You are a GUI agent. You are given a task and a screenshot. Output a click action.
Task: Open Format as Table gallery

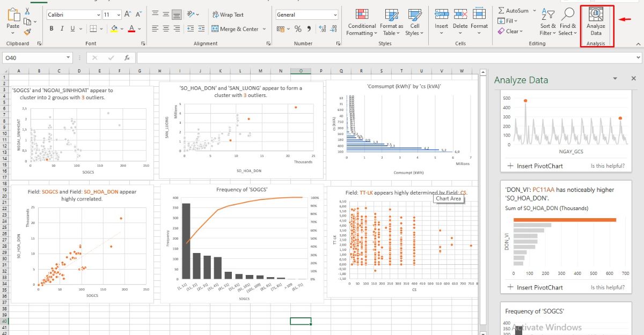391,22
